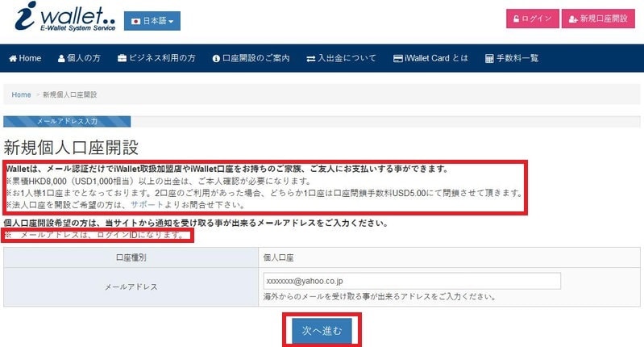Click the 新規個人口座開設 page heading

point(71,148)
